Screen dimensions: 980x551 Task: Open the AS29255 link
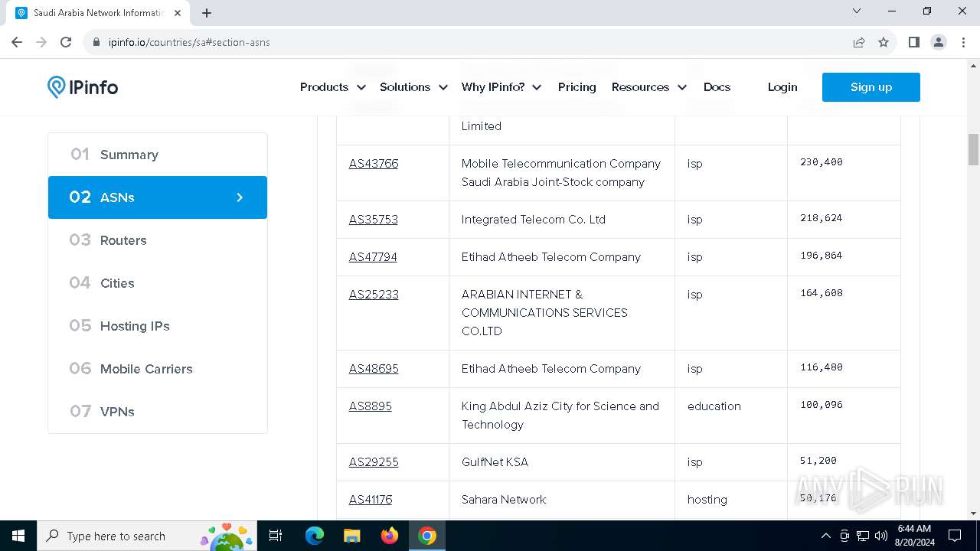374,462
